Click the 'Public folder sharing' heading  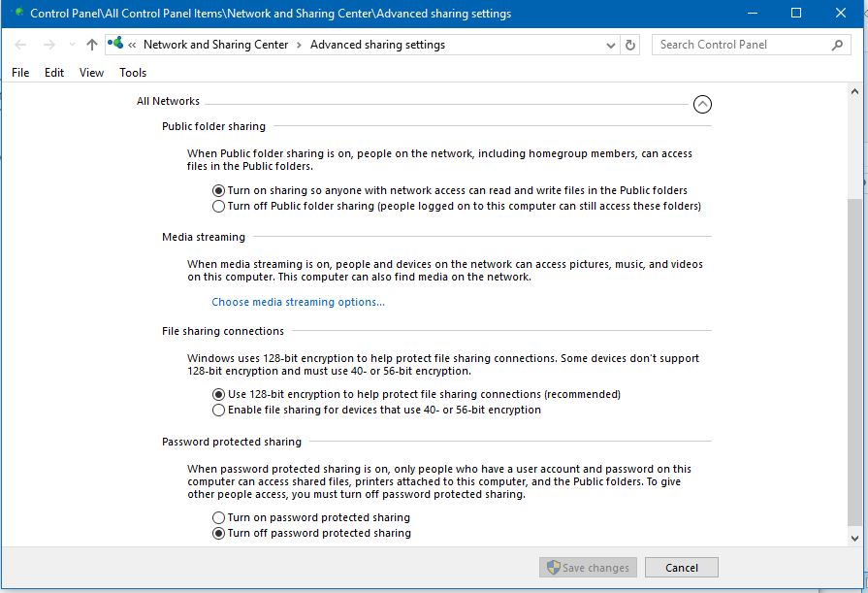(x=213, y=126)
